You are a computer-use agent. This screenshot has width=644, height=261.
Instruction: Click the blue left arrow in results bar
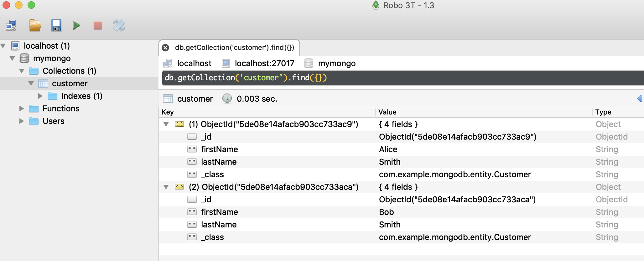click(x=640, y=99)
